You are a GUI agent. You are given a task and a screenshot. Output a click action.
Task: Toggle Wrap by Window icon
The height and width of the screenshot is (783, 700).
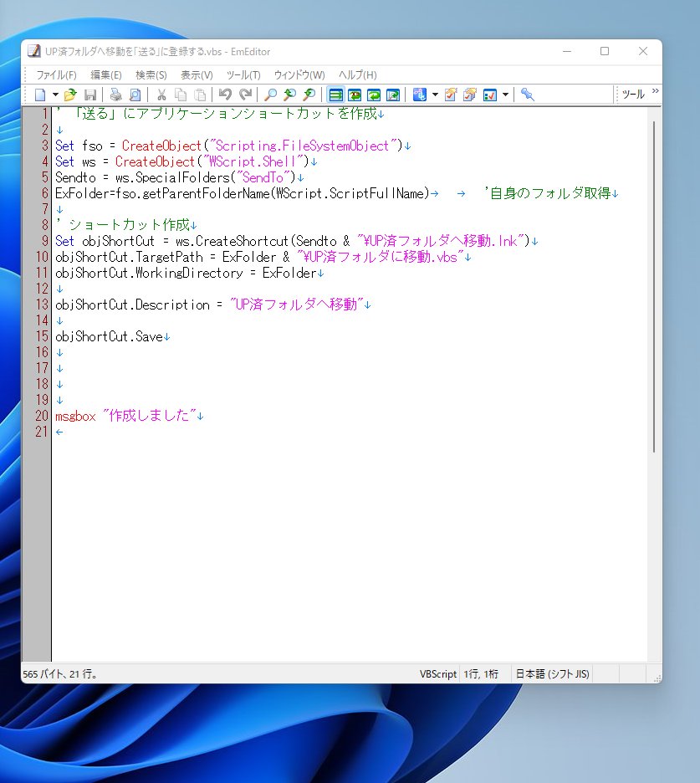[x=374, y=95]
